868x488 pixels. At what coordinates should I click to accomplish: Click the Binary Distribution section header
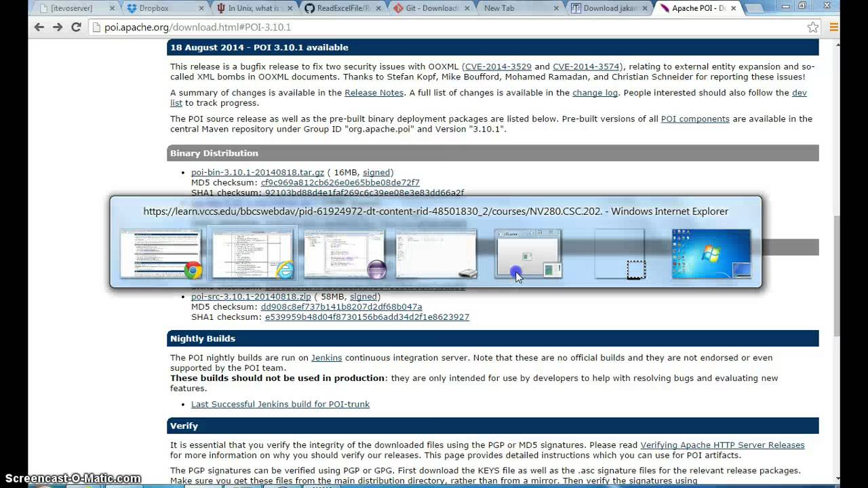[493, 153]
